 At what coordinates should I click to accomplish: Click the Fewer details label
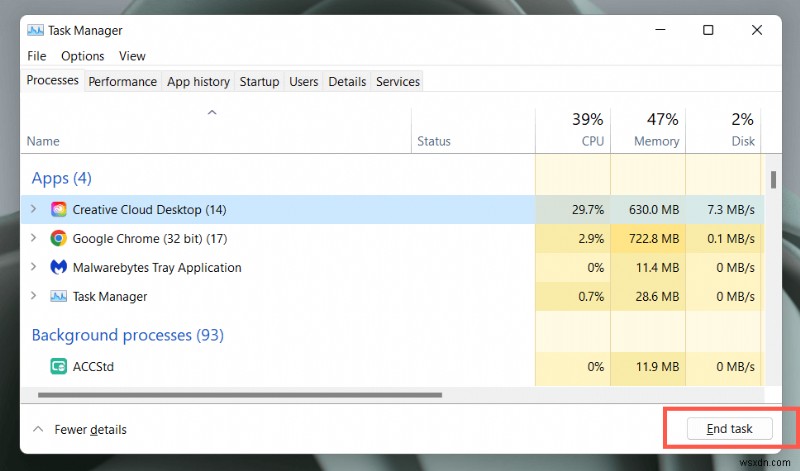[90, 430]
